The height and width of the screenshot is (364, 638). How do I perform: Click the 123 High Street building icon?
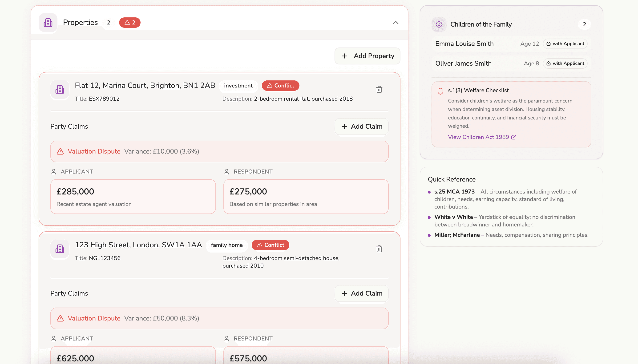coord(60,249)
